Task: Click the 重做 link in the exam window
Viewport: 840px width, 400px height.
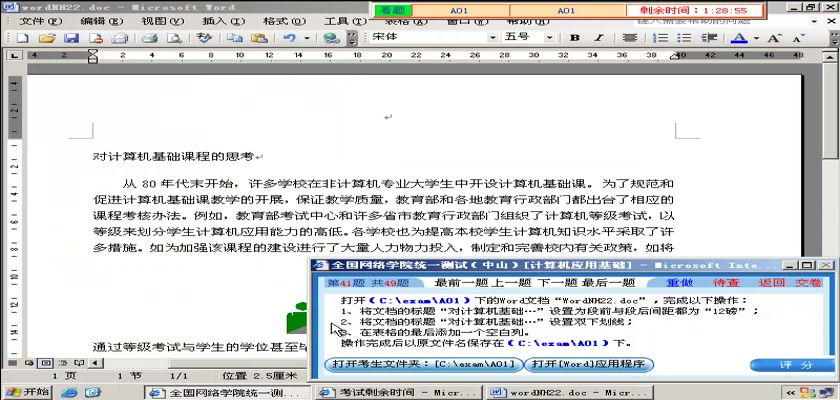Action: [680, 283]
